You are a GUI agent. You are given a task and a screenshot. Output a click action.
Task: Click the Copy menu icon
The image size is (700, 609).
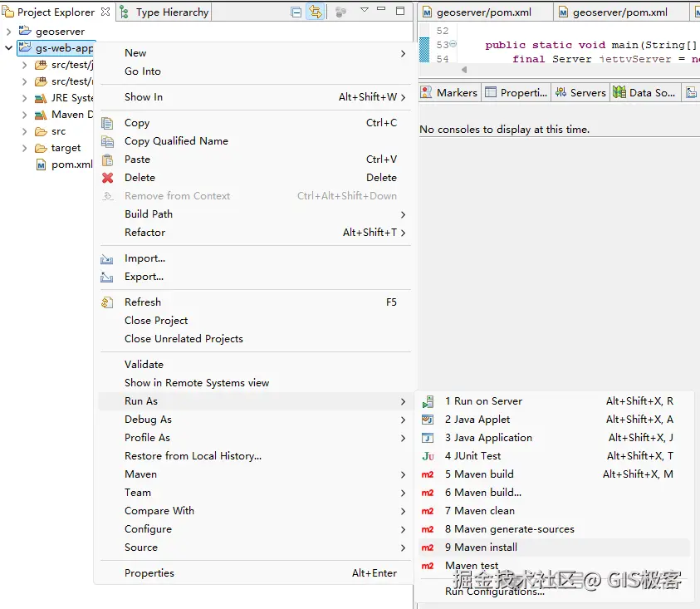point(107,123)
